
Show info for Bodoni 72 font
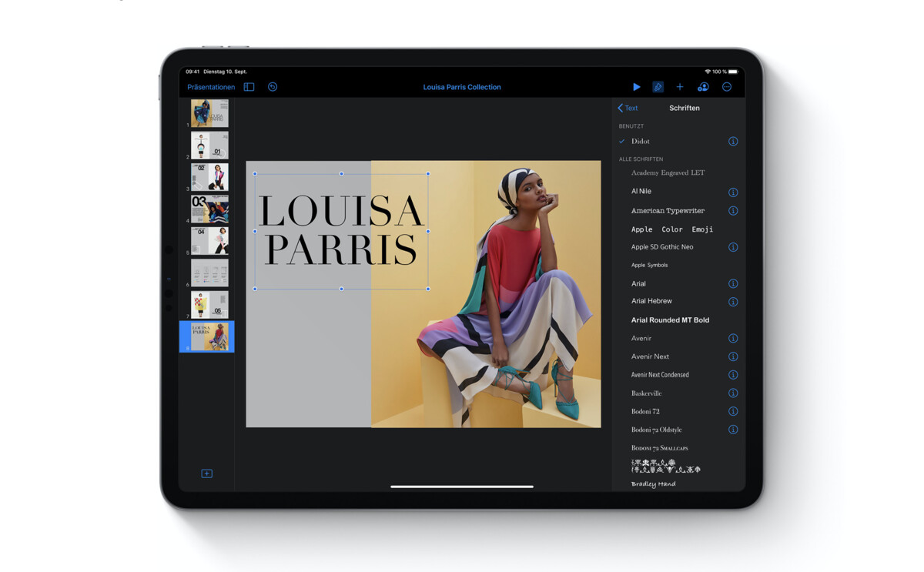(x=733, y=412)
